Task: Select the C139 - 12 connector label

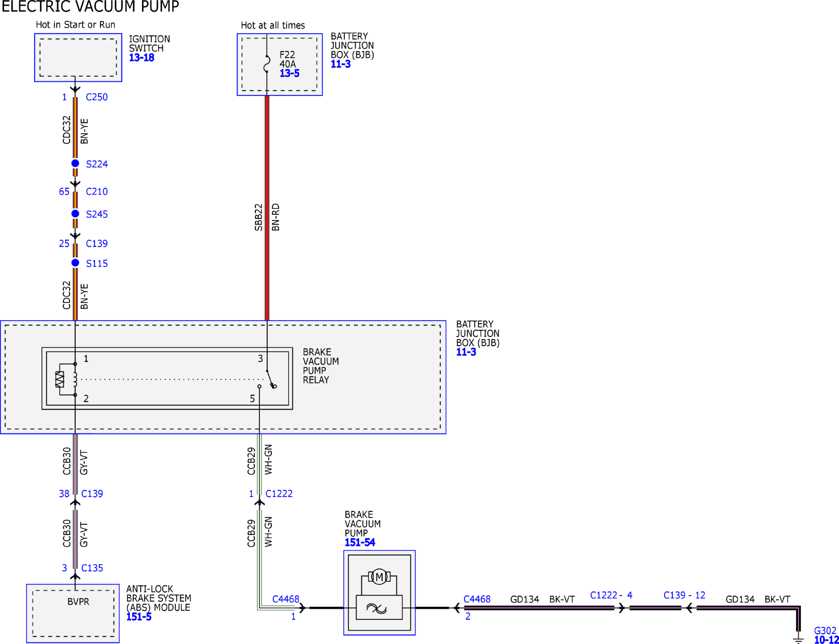Action: pos(684,595)
